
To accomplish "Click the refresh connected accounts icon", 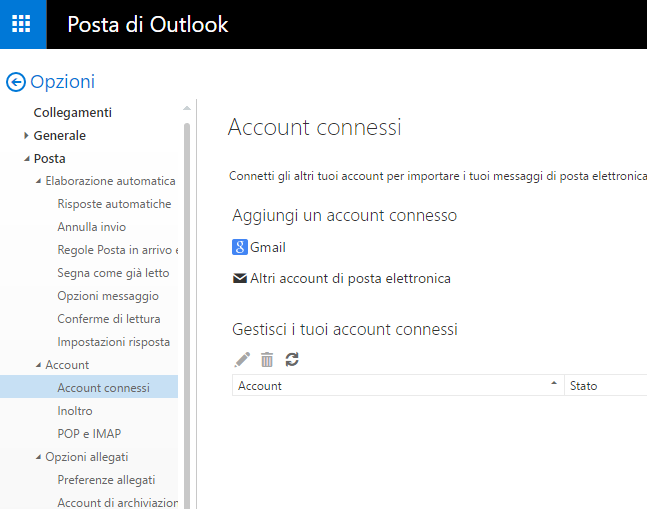I will tap(292, 360).
